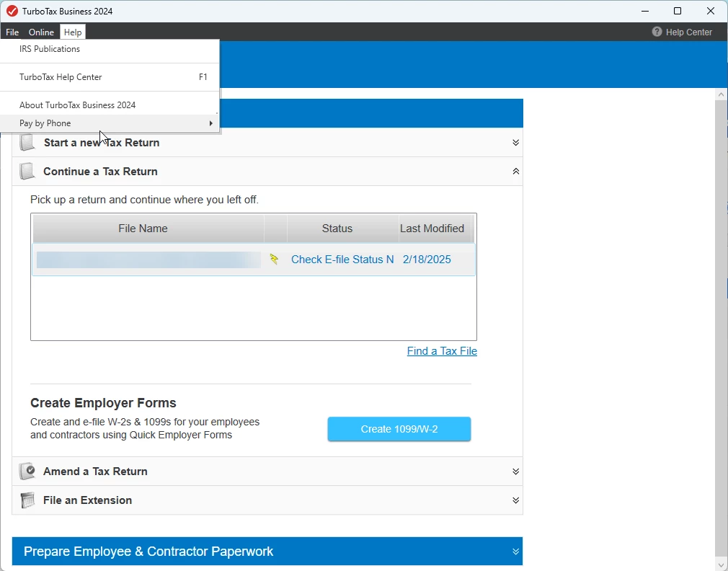Close the TurboTax Business 2024 window
Viewport: 728px width, 571px height.
(711, 11)
